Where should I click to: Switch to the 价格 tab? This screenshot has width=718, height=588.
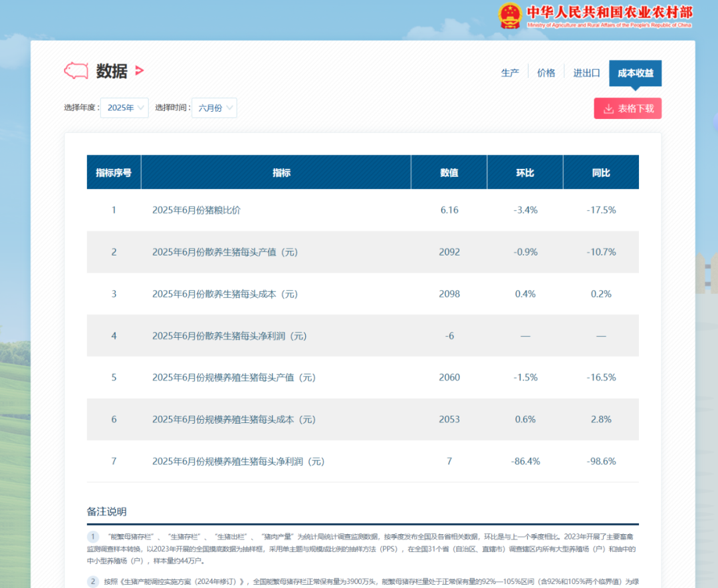(x=546, y=73)
